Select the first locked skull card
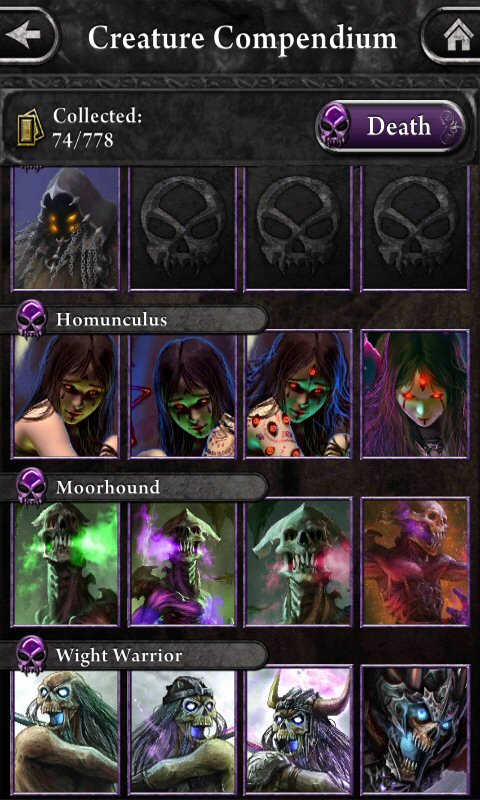 coord(182,228)
